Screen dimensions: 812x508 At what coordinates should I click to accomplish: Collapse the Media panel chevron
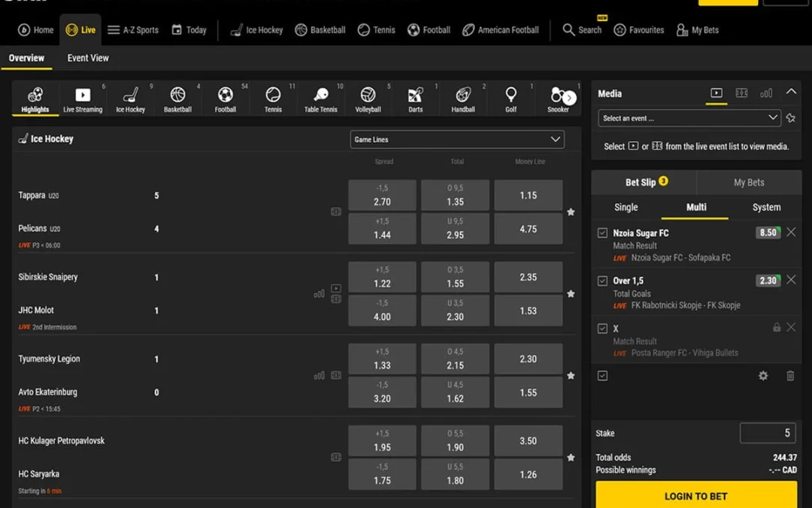(x=792, y=90)
